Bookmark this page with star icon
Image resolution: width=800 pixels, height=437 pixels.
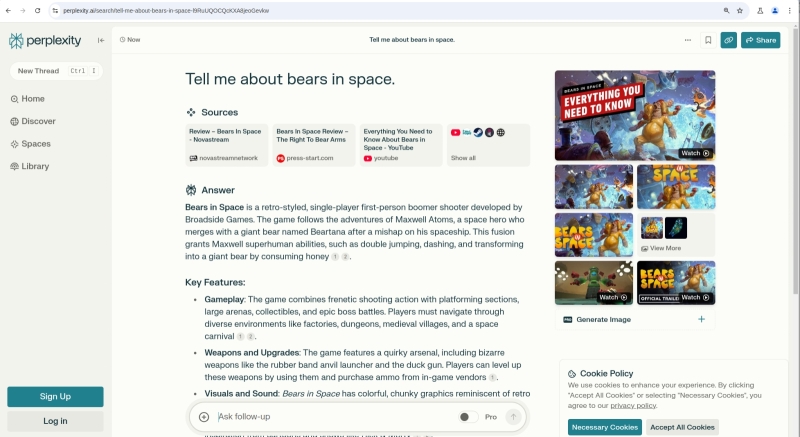(x=740, y=10)
